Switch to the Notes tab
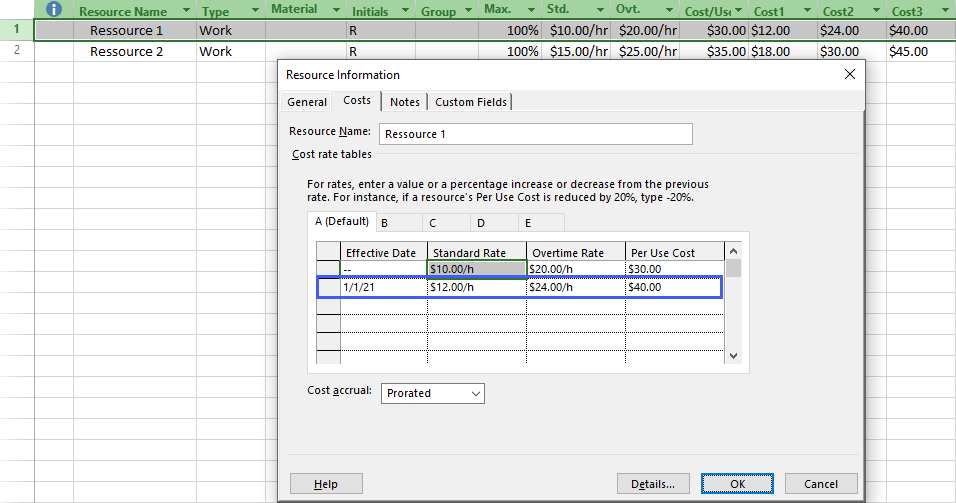This screenshot has width=956, height=503. (x=405, y=102)
